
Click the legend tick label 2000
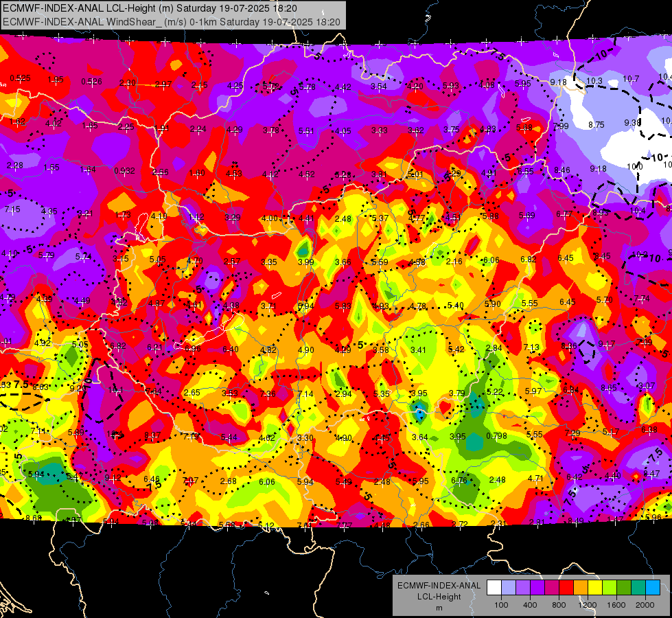(645, 605)
